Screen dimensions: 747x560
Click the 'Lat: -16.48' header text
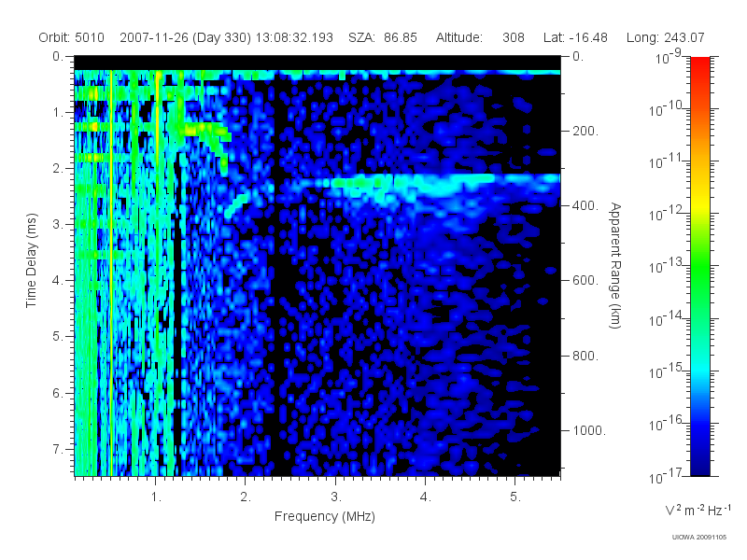pos(575,37)
